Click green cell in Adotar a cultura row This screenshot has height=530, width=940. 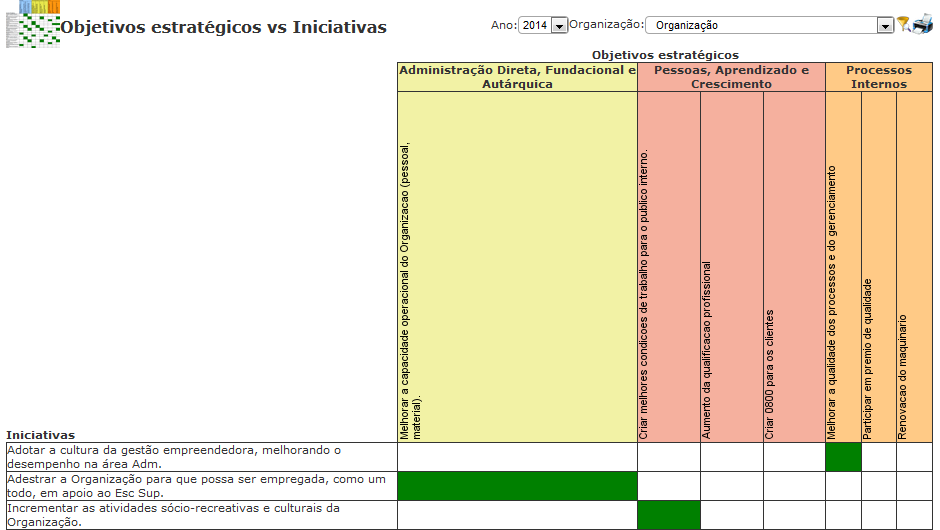coord(843,457)
